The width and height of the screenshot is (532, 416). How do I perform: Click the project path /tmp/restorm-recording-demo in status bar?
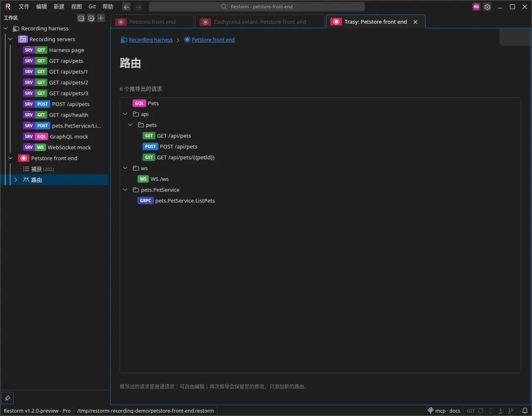pos(145,411)
